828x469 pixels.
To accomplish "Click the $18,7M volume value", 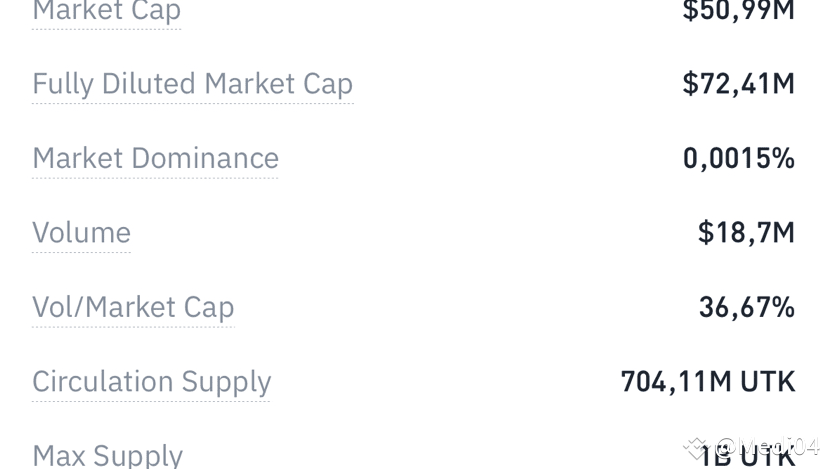I will coord(746,233).
